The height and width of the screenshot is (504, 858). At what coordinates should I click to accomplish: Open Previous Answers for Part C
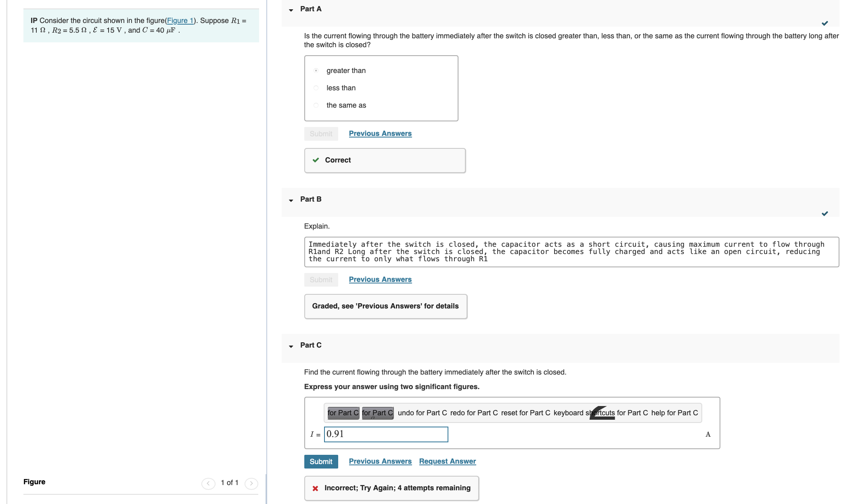380,461
